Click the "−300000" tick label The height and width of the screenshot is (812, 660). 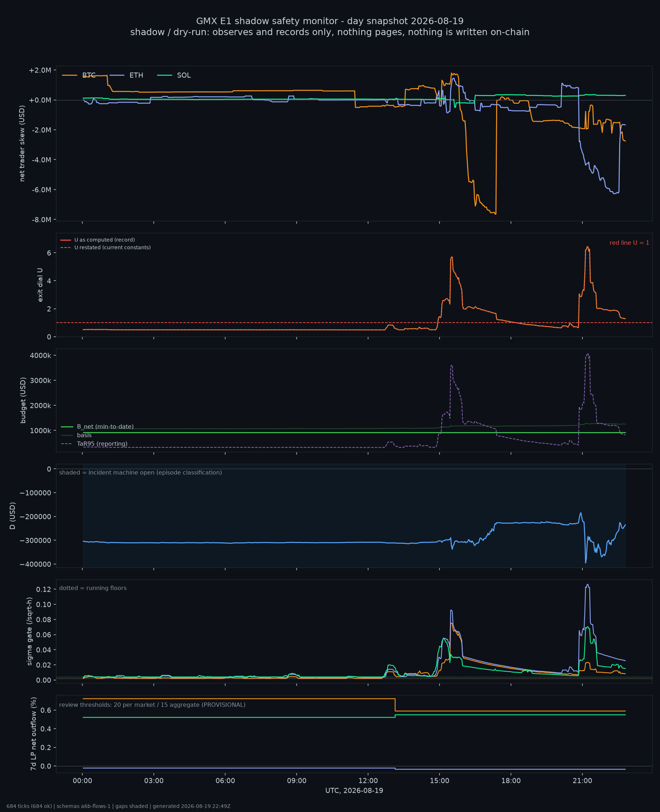36,540
